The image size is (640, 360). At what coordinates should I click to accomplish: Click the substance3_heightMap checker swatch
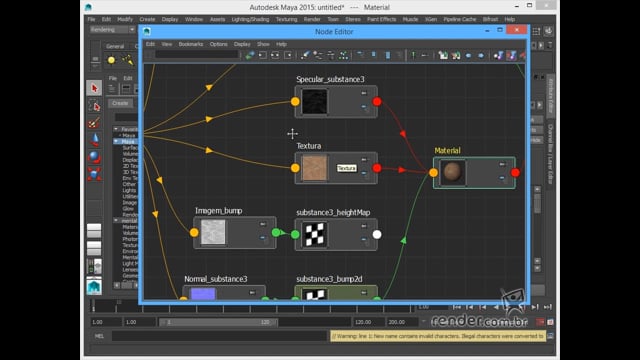pyautogui.click(x=314, y=234)
